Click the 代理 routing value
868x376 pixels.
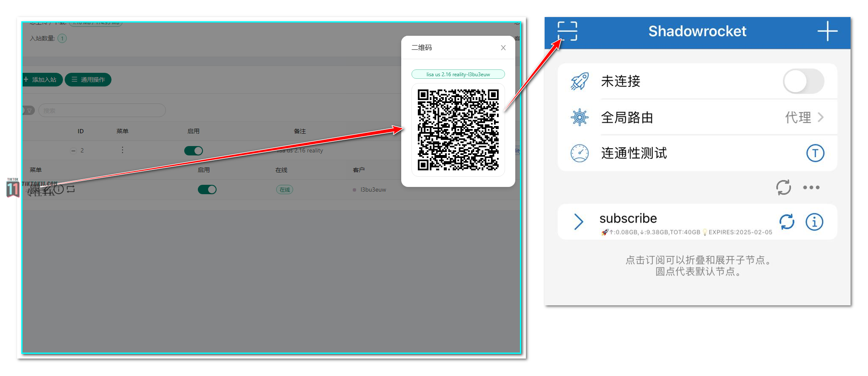[798, 117]
